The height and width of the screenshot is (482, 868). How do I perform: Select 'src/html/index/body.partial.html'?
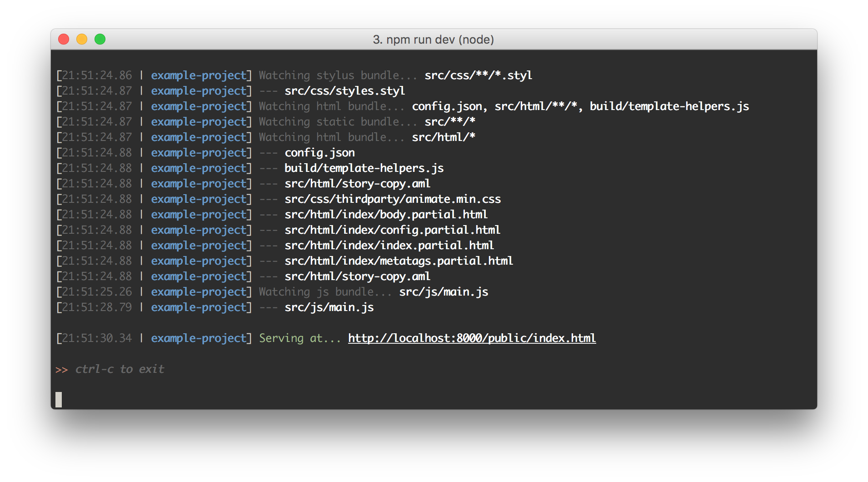click(x=386, y=215)
